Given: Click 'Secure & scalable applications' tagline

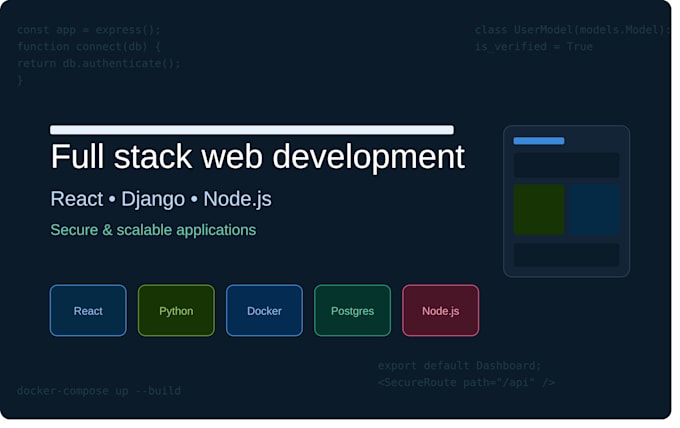Looking at the screenshot, I should coord(153,230).
